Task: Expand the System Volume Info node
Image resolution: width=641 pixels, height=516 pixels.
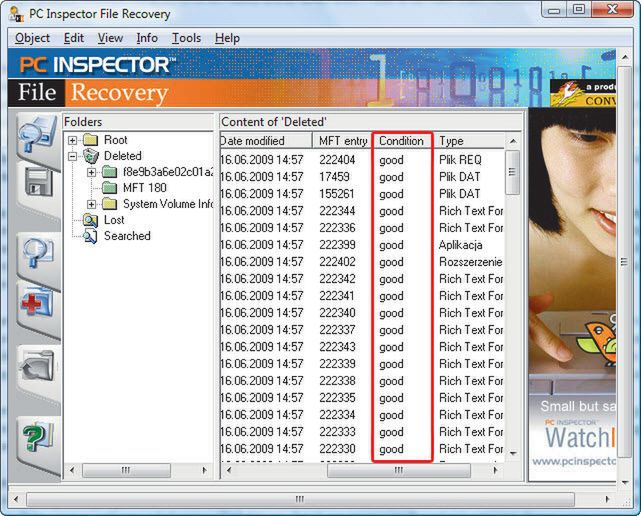Action: pyautogui.click(x=92, y=204)
